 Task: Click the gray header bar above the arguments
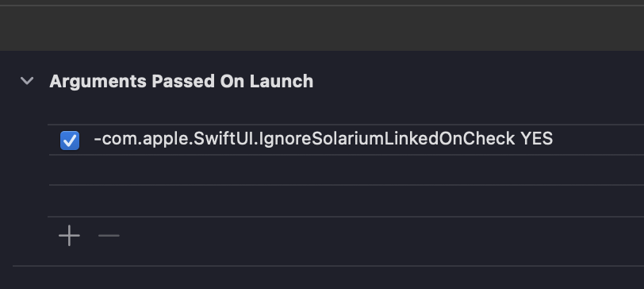pos(322,29)
